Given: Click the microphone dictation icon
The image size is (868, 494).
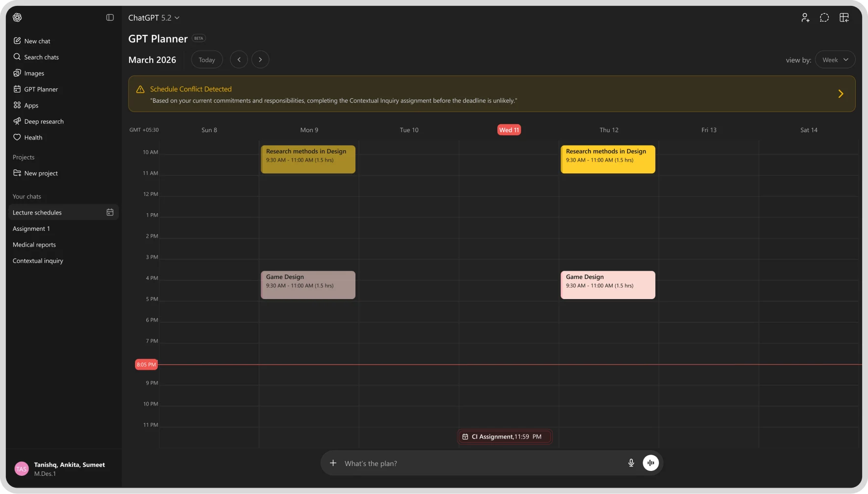Looking at the screenshot, I should coord(631,463).
